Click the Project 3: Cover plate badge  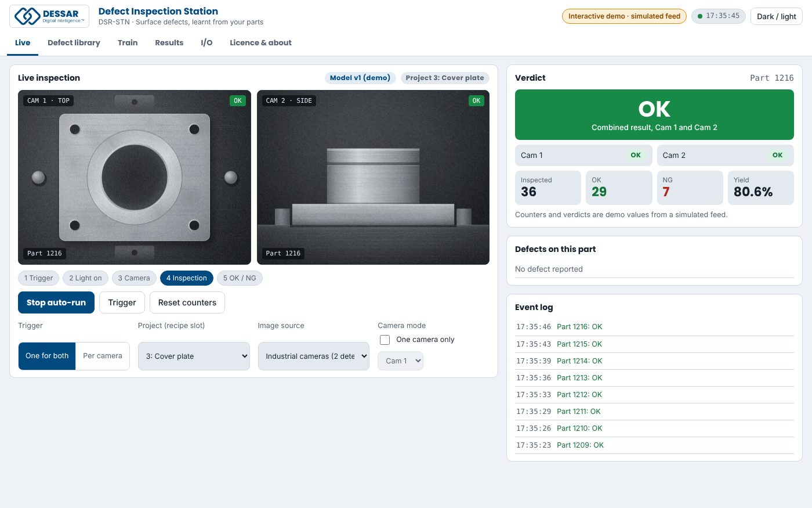(x=445, y=78)
